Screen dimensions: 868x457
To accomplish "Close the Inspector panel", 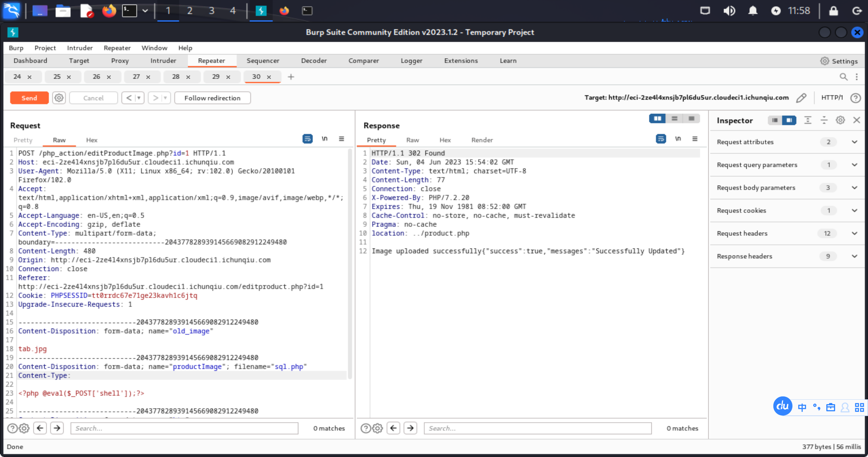I will 856,120.
